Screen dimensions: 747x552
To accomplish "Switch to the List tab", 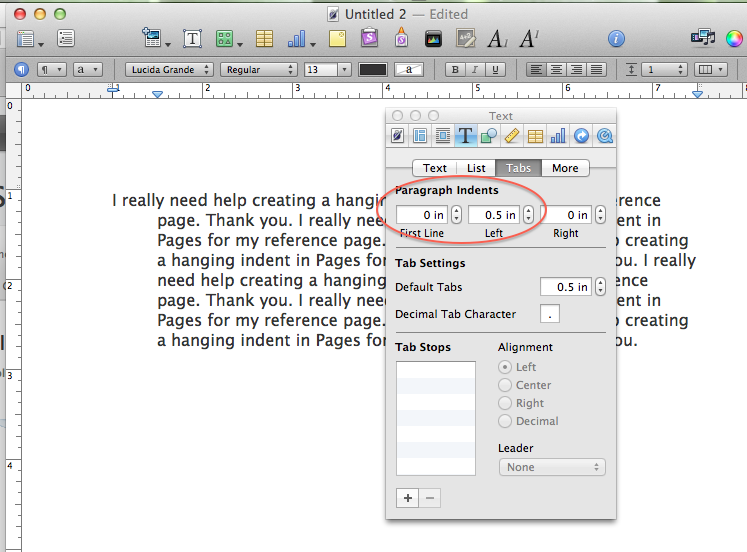I will (476, 168).
